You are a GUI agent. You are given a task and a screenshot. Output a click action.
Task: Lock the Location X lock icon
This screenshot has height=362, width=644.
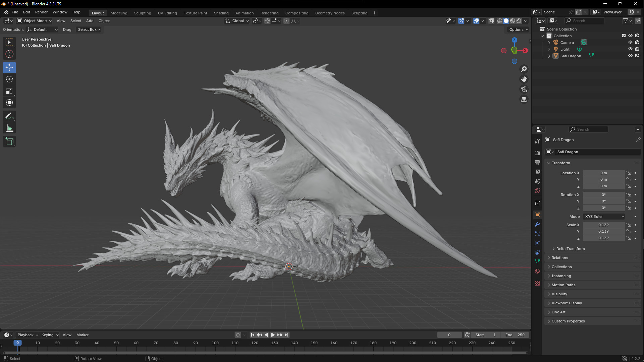pyautogui.click(x=629, y=173)
